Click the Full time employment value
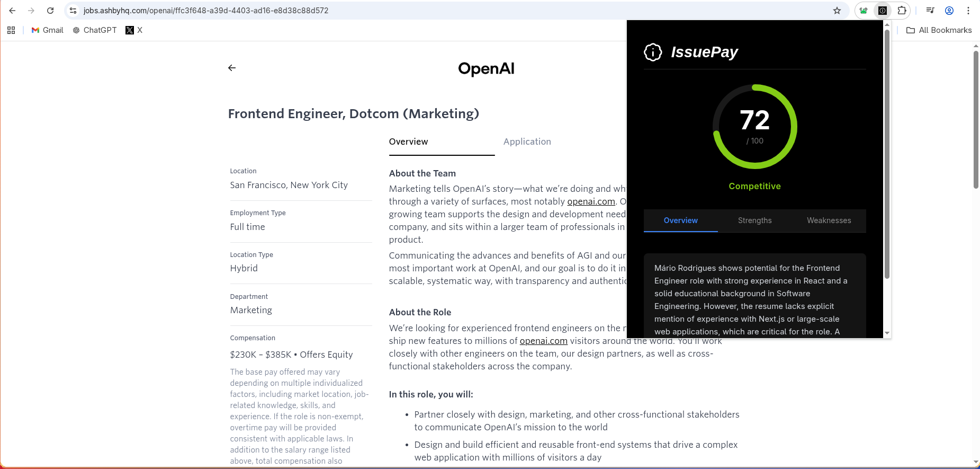 (247, 227)
